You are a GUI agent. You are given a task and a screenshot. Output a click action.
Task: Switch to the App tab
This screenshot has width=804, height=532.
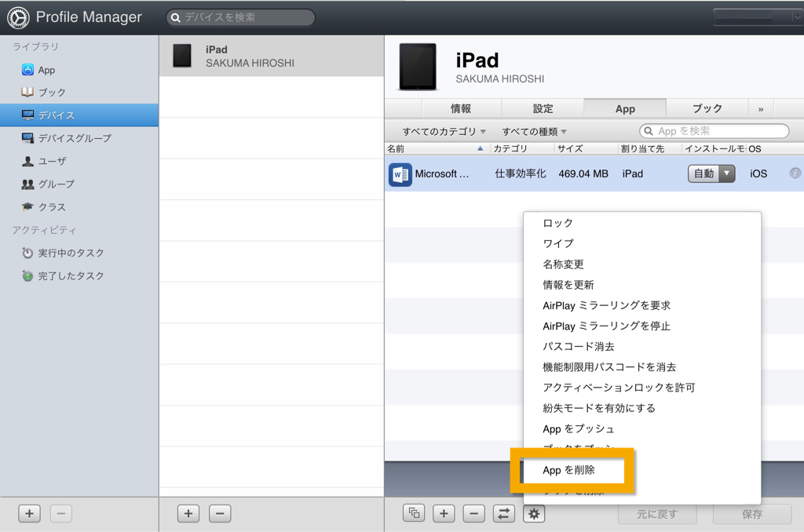tap(625, 108)
